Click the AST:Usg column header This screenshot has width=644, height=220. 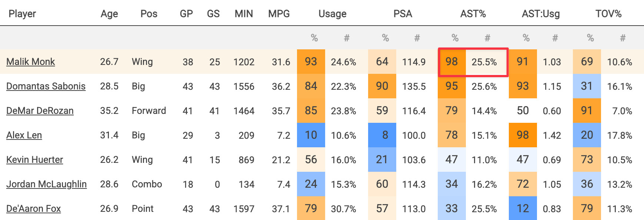click(x=541, y=14)
